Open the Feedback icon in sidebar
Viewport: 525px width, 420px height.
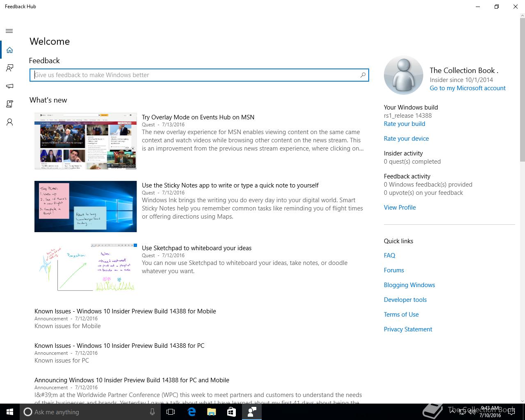[x=9, y=68]
